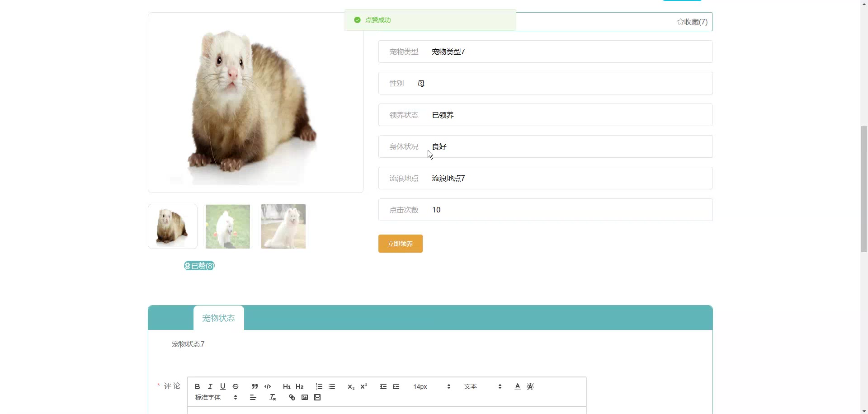
Task: Select the ferret thumbnail image
Action: (173, 226)
